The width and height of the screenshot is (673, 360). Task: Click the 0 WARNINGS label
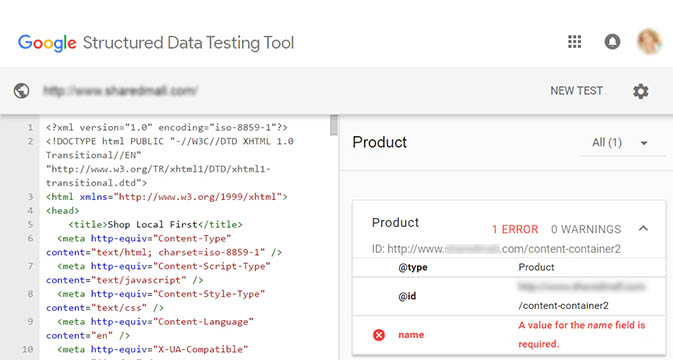[x=586, y=229]
